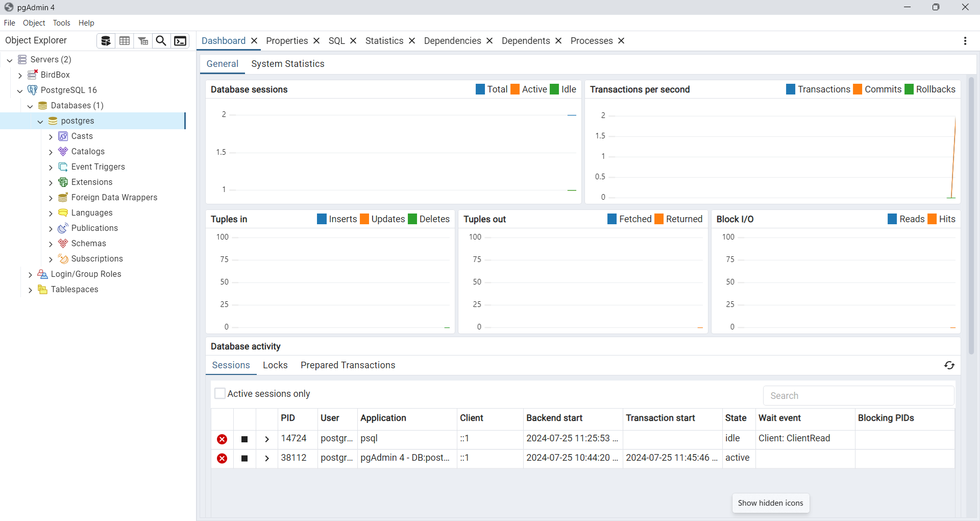Switch to the Properties tab
Viewport: 980px width, 521px height.
coord(287,41)
